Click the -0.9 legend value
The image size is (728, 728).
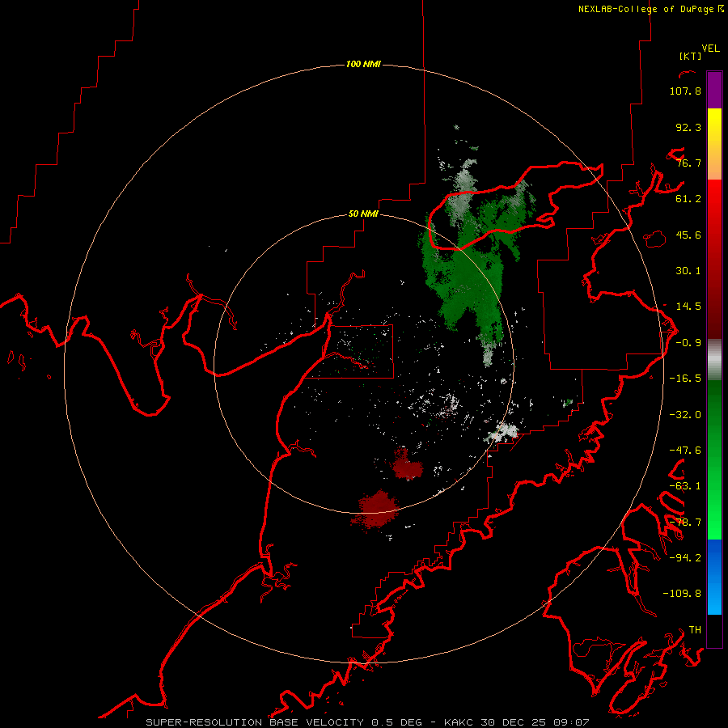coord(688,343)
